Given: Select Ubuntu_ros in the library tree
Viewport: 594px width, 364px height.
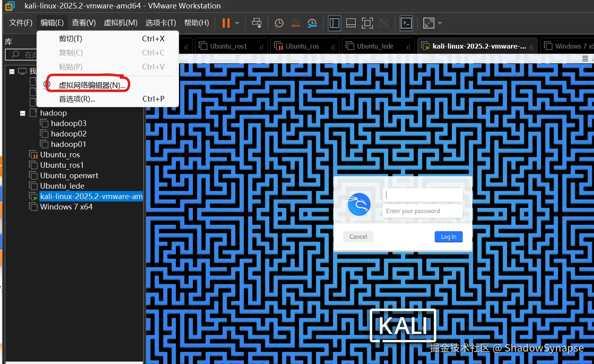Looking at the screenshot, I should (x=60, y=155).
